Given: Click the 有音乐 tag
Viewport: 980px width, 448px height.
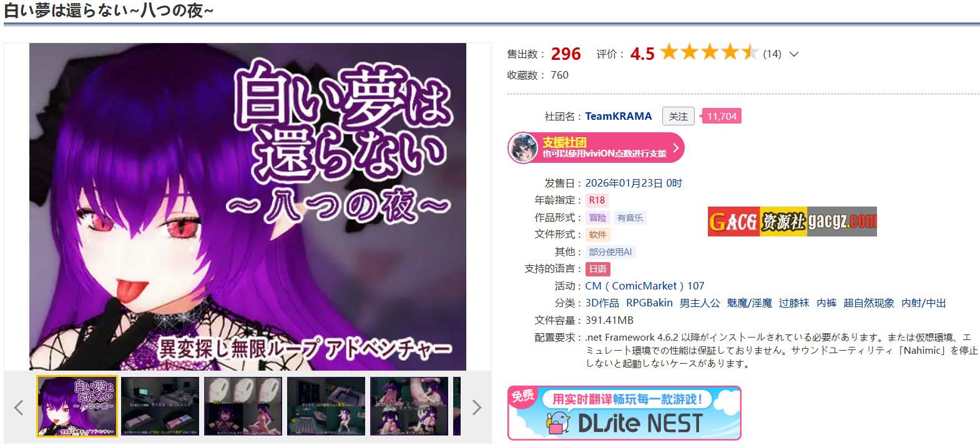Looking at the screenshot, I should pos(630,218).
